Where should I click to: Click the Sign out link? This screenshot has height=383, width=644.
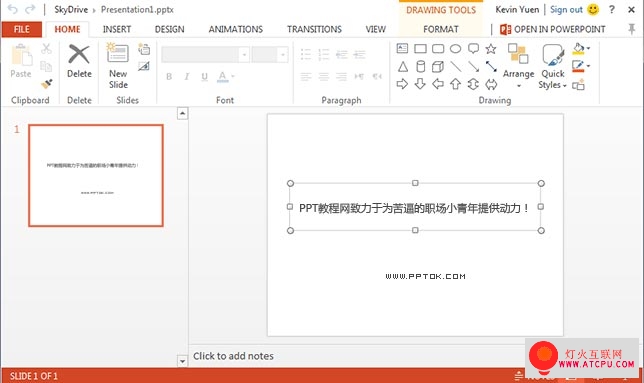pyautogui.click(x=566, y=9)
